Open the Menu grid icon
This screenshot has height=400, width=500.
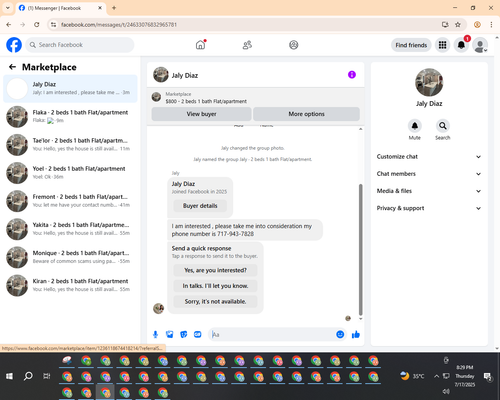(442, 45)
